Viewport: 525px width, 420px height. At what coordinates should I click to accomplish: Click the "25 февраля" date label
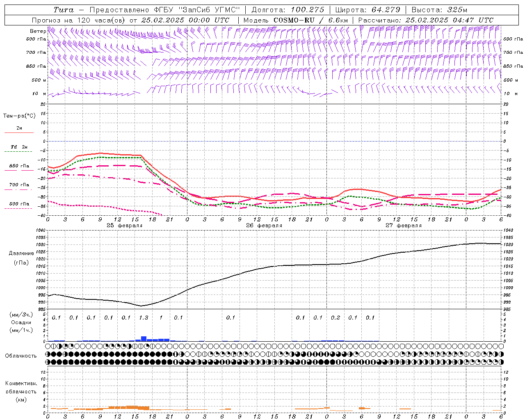point(124,226)
